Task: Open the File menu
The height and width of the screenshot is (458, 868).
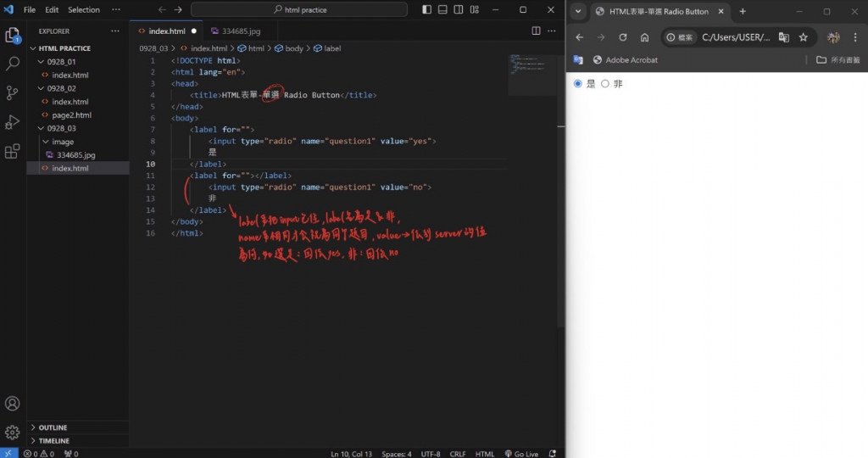Action: 30,9
